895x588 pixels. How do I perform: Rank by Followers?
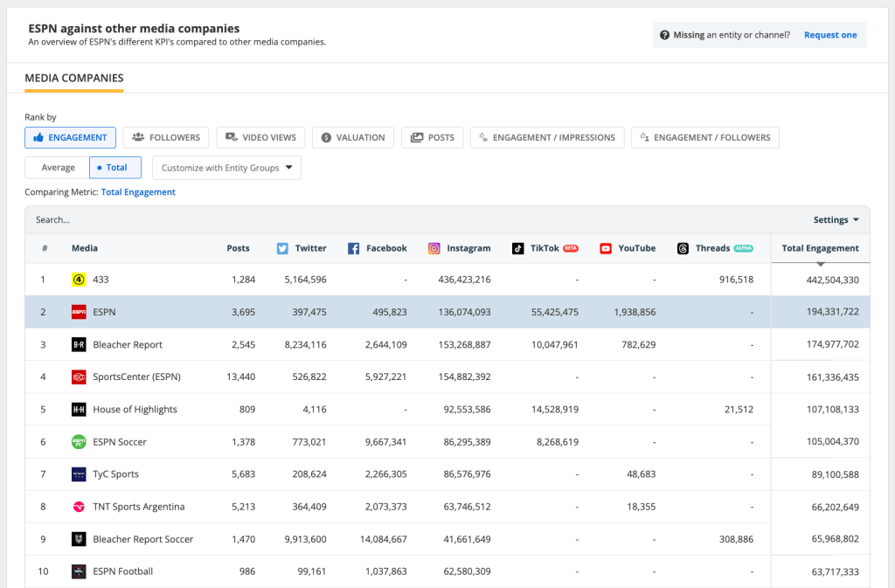[x=165, y=137]
